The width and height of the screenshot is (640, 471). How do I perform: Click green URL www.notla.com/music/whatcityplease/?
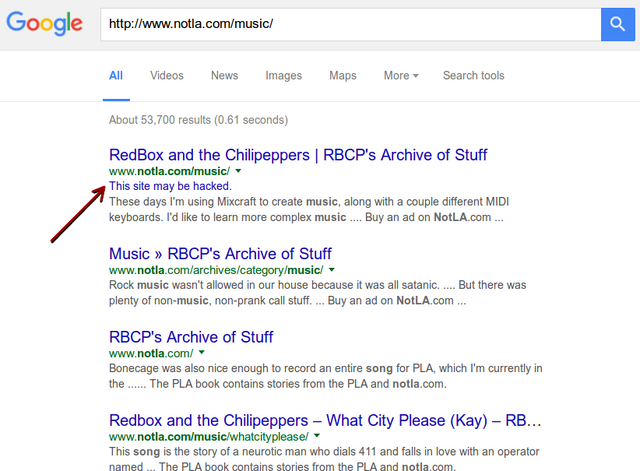pos(209,437)
